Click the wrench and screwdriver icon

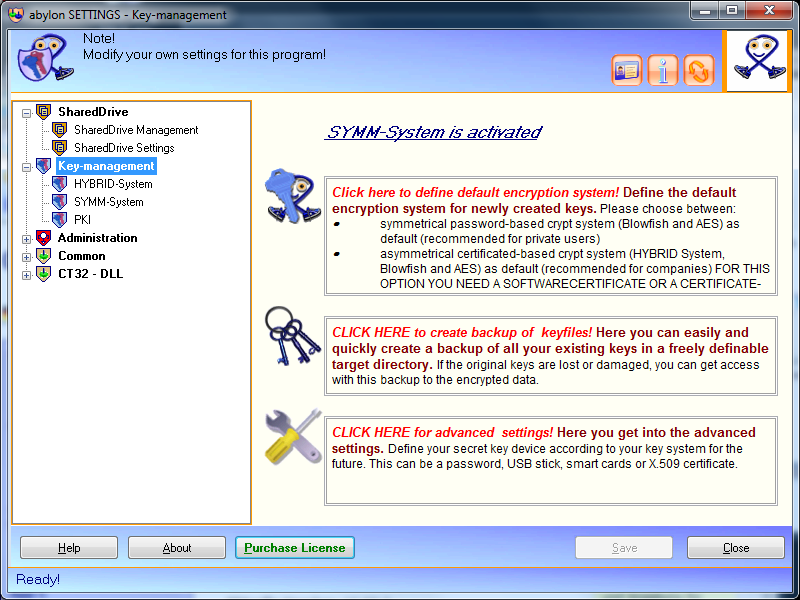293,436
